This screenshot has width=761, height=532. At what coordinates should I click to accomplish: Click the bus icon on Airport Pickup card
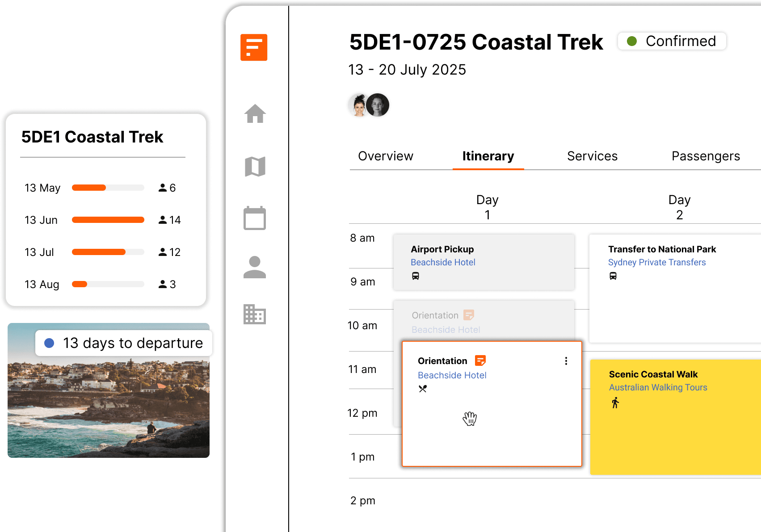[416, 276]
